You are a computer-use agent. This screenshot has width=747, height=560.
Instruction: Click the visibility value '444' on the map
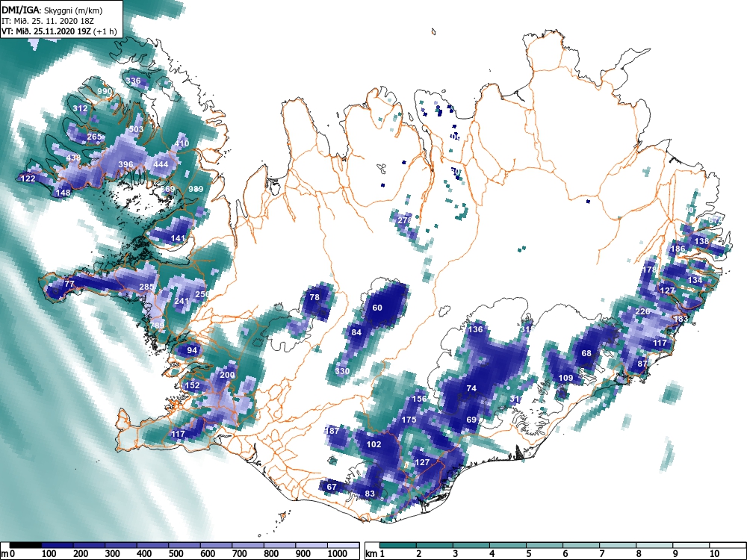[x=161, y=164]
